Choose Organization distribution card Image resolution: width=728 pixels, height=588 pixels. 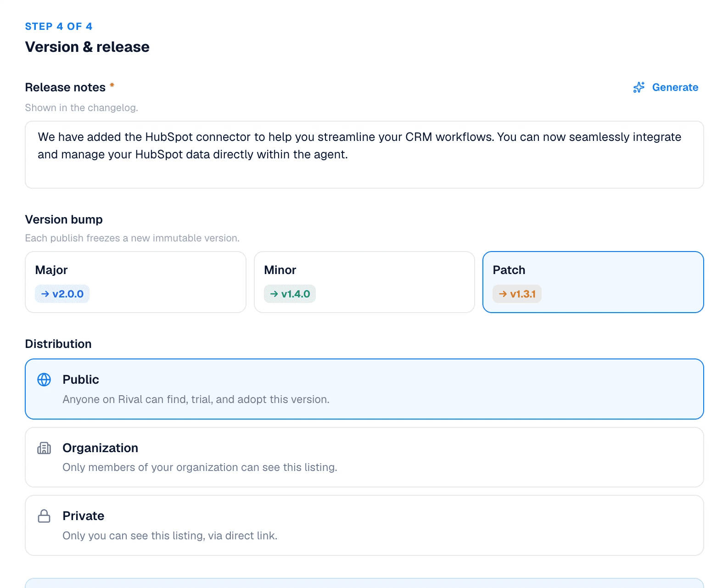(364, 457)
